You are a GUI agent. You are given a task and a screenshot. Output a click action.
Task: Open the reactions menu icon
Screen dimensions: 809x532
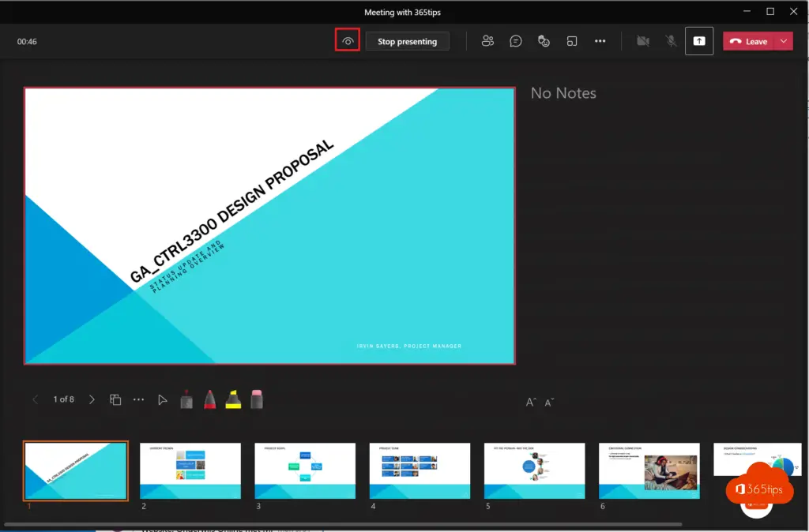click(544, 41)
